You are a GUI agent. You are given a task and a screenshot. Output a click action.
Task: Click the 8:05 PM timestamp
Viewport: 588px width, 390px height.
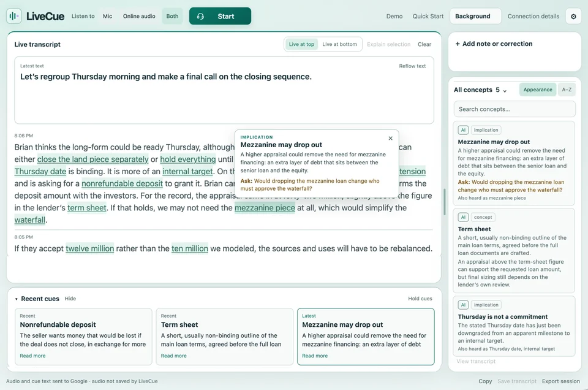point(24,237)
